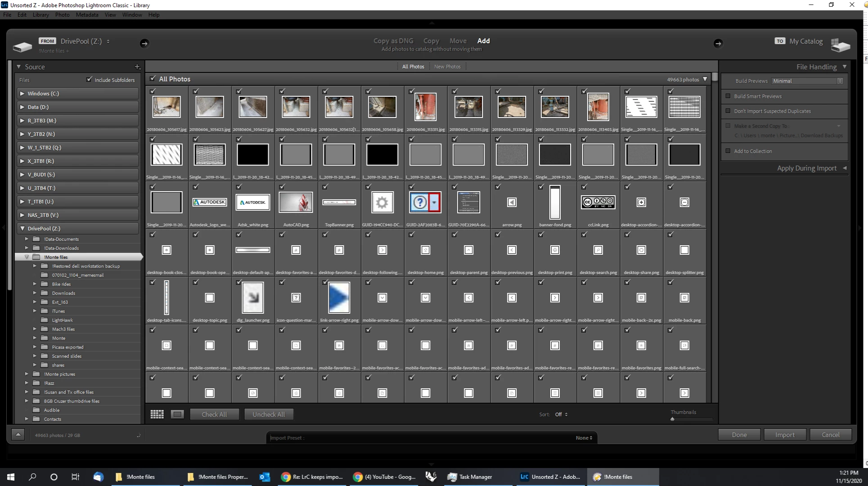The width and height of the screenshot is (868, 486).
Task: Expand the Windows (C:) drive
Action: (x=22, y=94)
